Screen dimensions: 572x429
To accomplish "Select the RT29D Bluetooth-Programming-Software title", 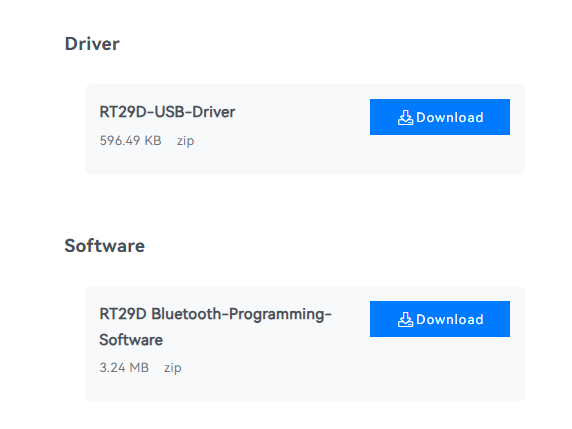I will pos(215,327).
